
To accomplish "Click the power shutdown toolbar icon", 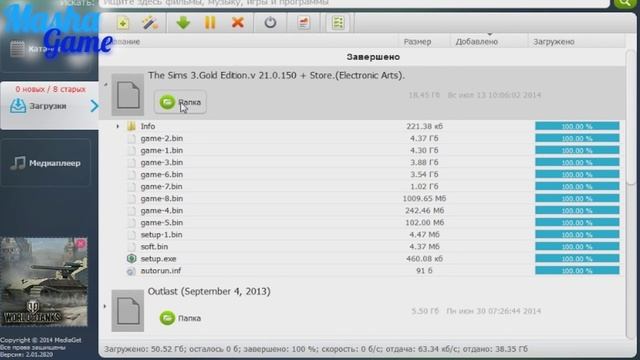I will pos(270,22).
